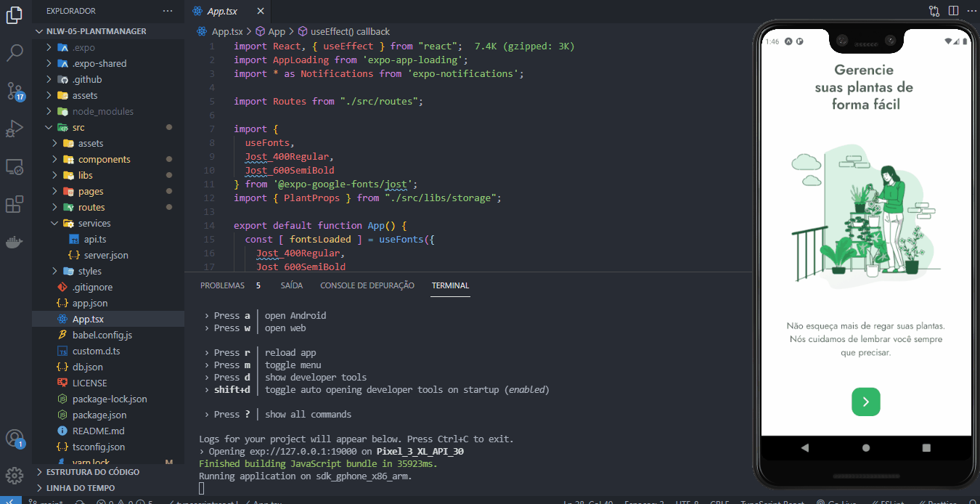Collapse the src folder
The height and width of the screenshot is (504, 980).
[x=108, y=127]
